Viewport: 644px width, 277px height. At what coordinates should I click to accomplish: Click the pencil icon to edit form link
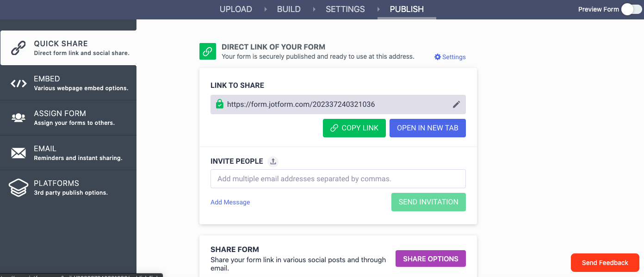pyautogui.click(x=456, y=105)
